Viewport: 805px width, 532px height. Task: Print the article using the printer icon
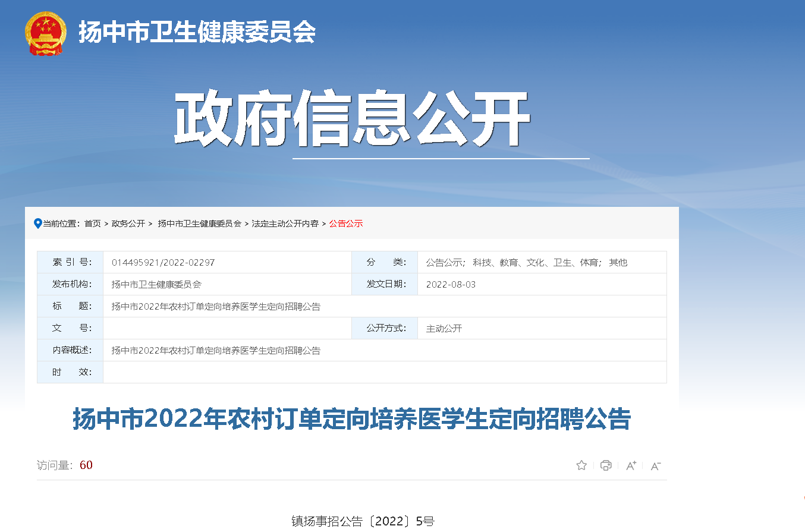click(606, 465)
